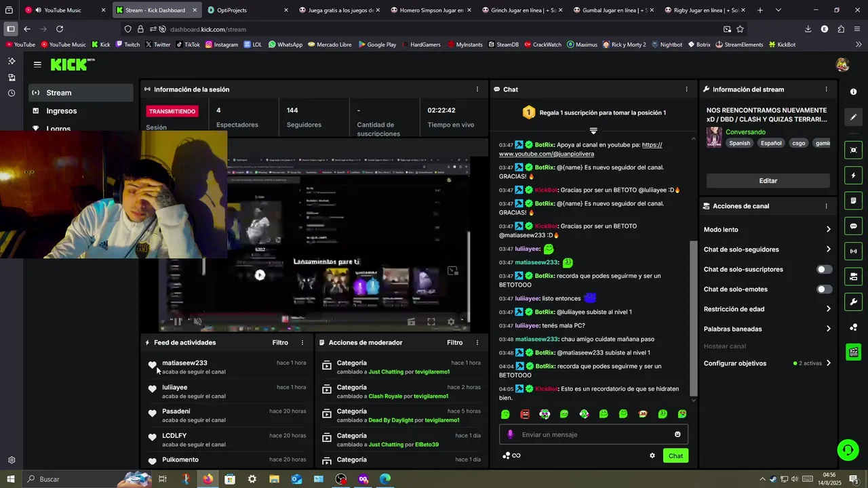Click the info icon in right rail
The width and height of the screenshot is (868, 488).
[x=853, y=91]
